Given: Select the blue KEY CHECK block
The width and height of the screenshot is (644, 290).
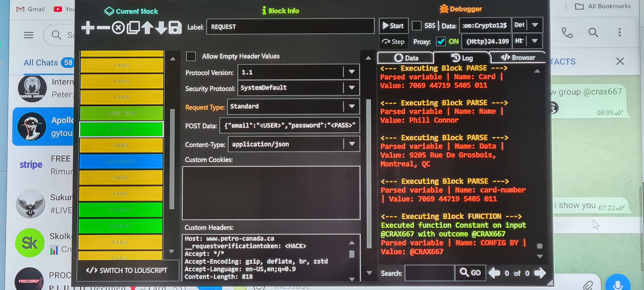Looking at the screenshot, I should (x=121, y=161).
